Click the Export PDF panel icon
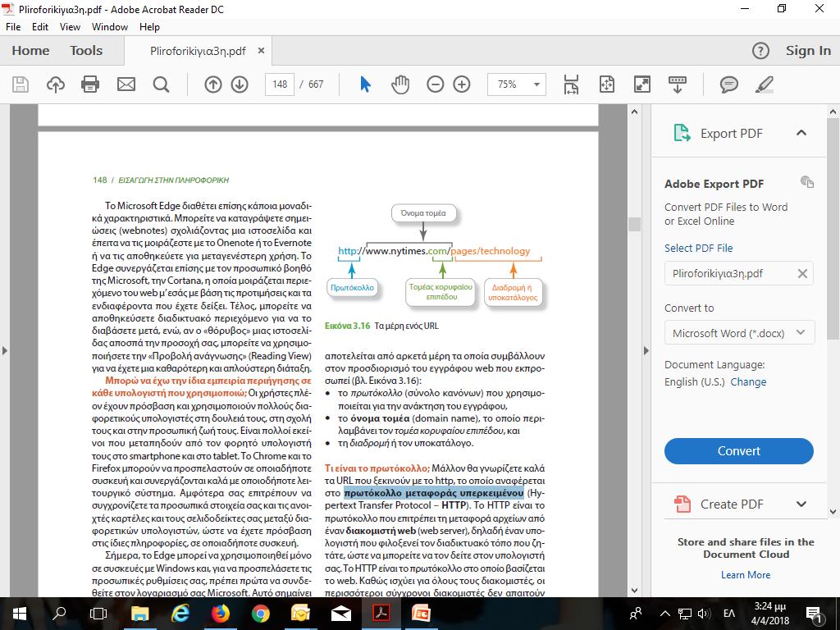 click(x=682, y=133)
